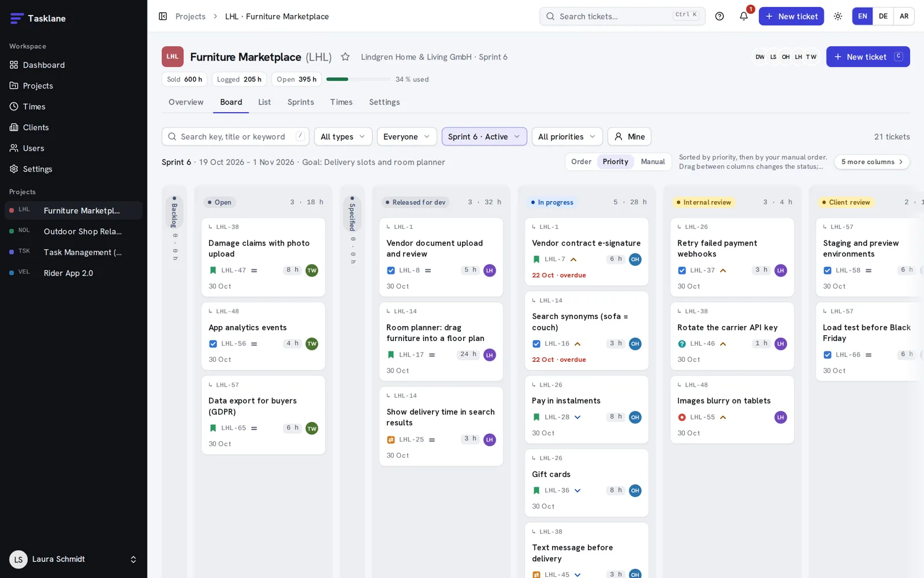924x578 pixels.
Task: Switch language to AR
Action: [x=904, y=16]
